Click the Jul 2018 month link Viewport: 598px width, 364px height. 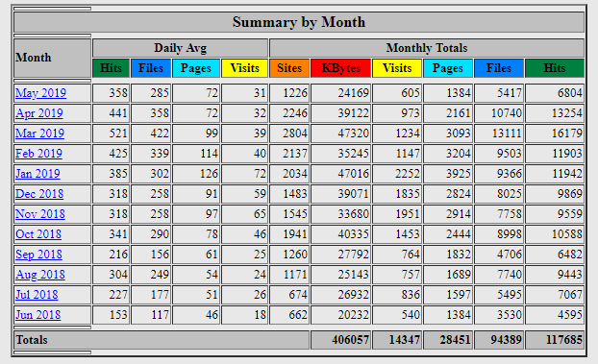[37, 295]
